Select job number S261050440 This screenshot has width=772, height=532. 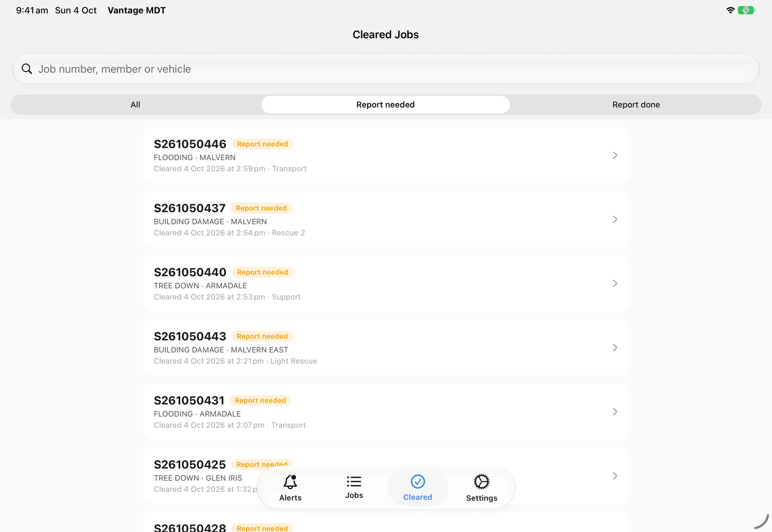[190, 272]
